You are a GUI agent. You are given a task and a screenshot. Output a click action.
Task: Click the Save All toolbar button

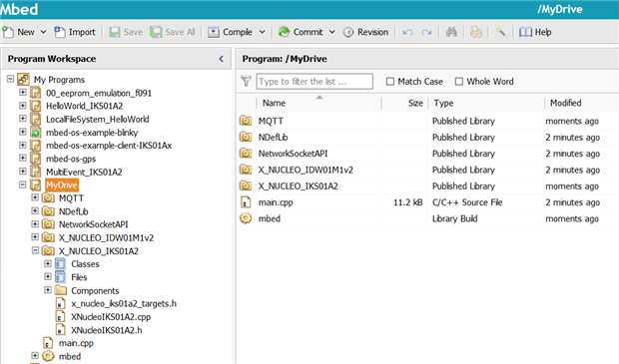pos(173,32)
